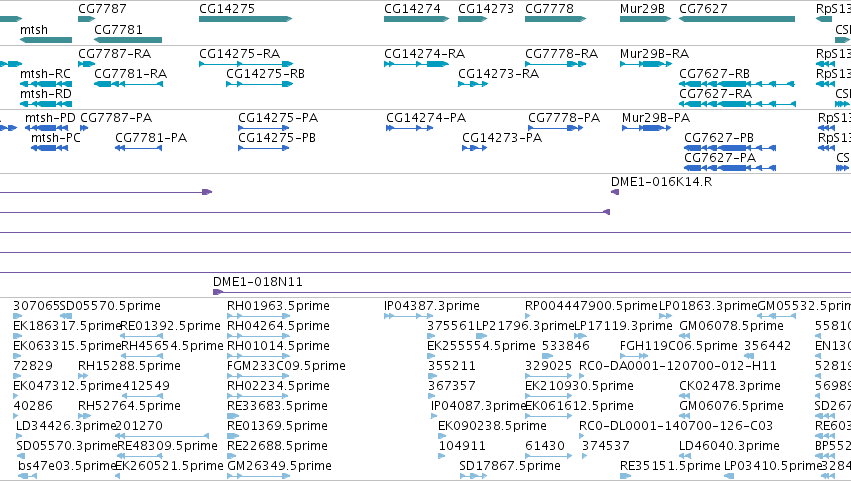Select the mtsh-RC transcript label
Image resolution: width=851 pixels, height=481 pixels.
tap(46, 74)
